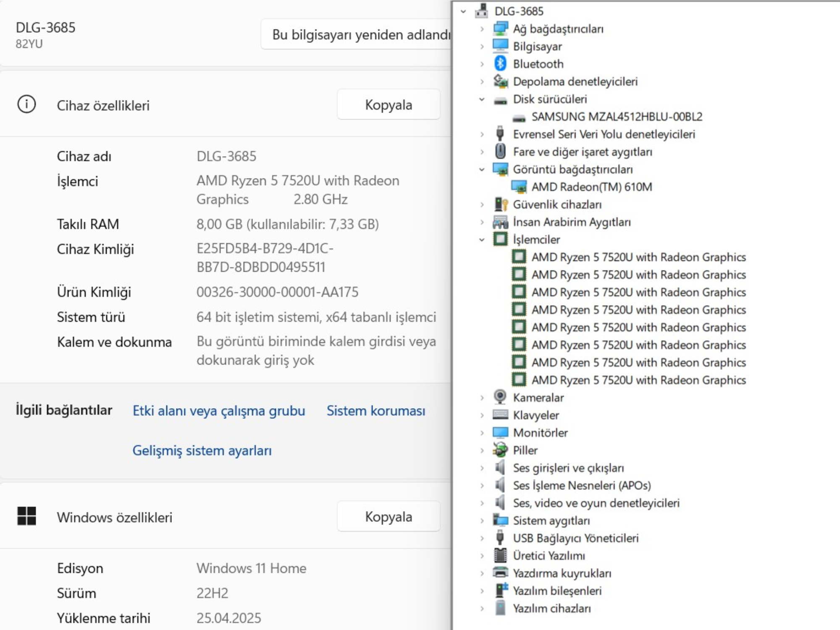Click the Bilgisayar monitor icon
840x630 pixels.
500,46
